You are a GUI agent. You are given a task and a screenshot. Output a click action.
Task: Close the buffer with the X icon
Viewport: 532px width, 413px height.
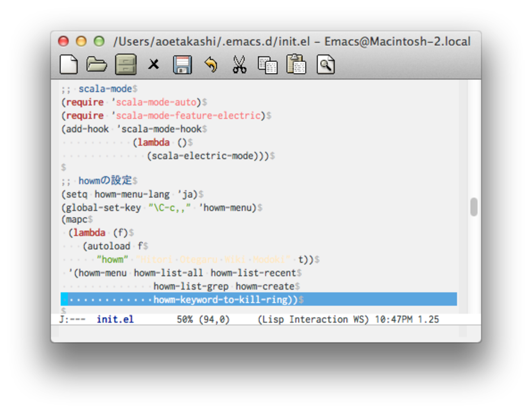coord(154,64)
